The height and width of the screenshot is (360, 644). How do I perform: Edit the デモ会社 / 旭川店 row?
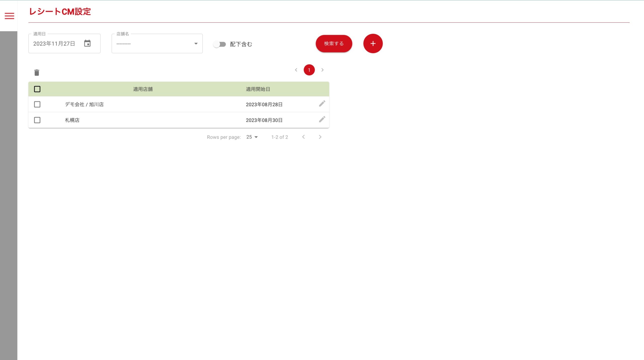point(322,104)
